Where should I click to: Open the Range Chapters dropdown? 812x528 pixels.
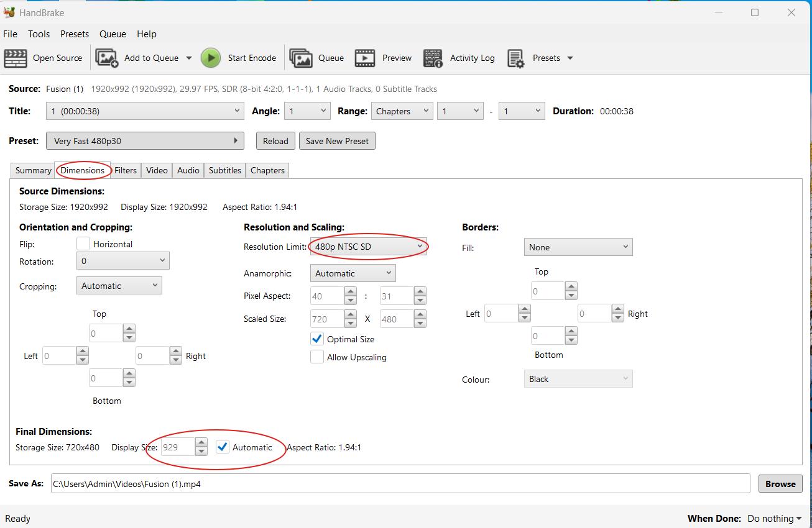[402, 111]
